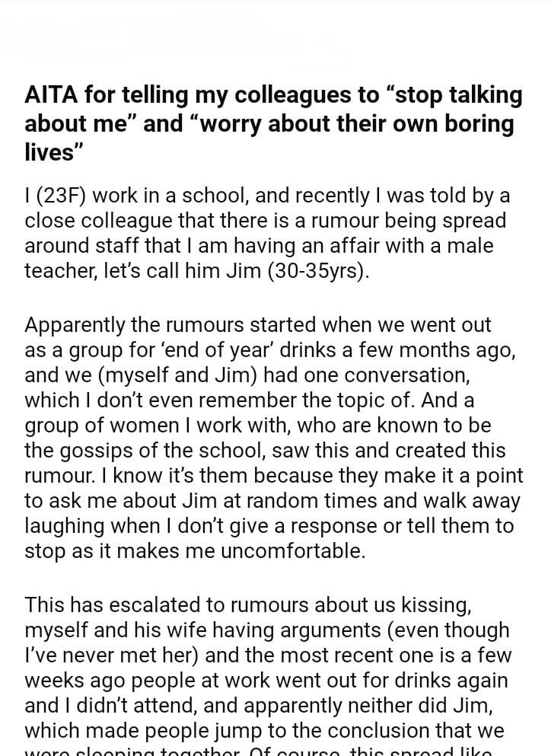Click the first paragraph starting "I (23F)"

pos(266,234)
